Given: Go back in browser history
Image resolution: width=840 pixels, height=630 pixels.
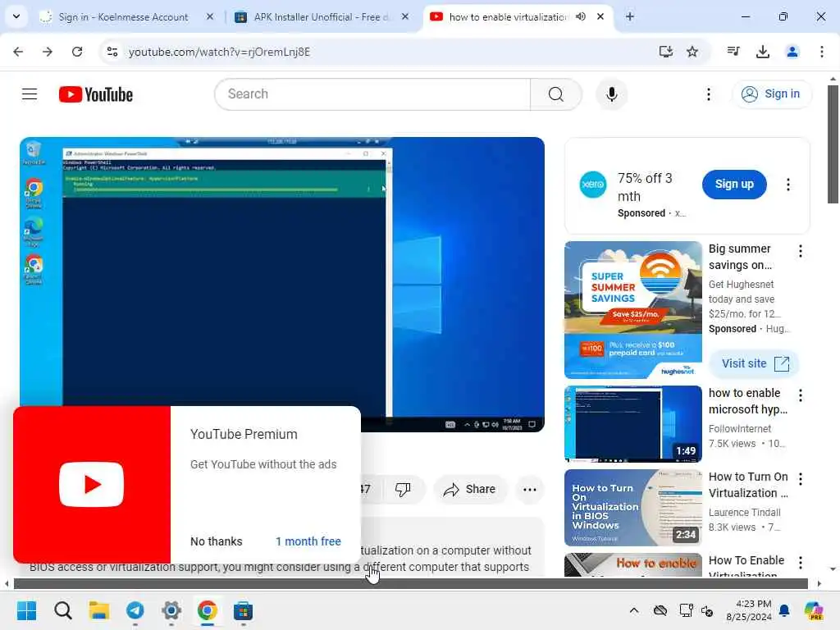Looking at the screenshot, I should coord(18,52).
